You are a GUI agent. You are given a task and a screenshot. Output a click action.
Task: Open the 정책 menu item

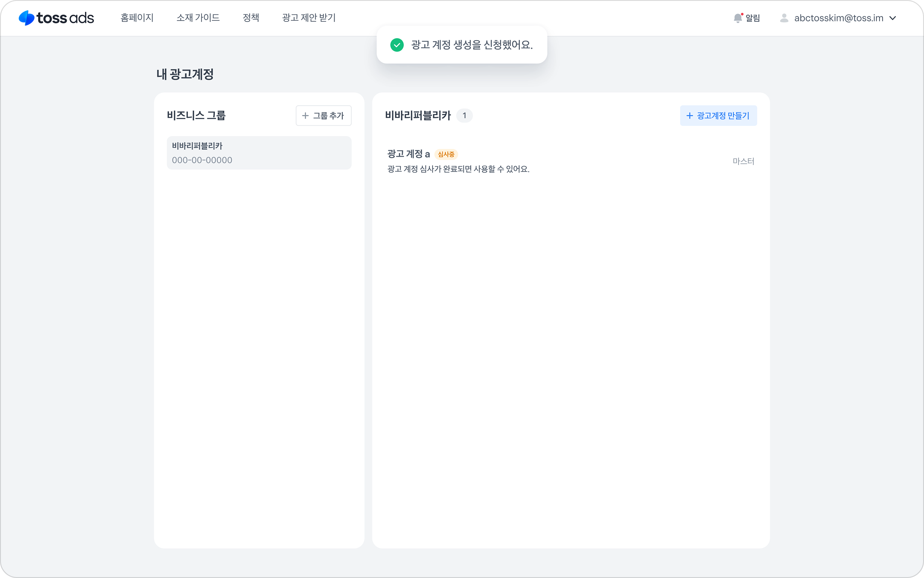251,18
